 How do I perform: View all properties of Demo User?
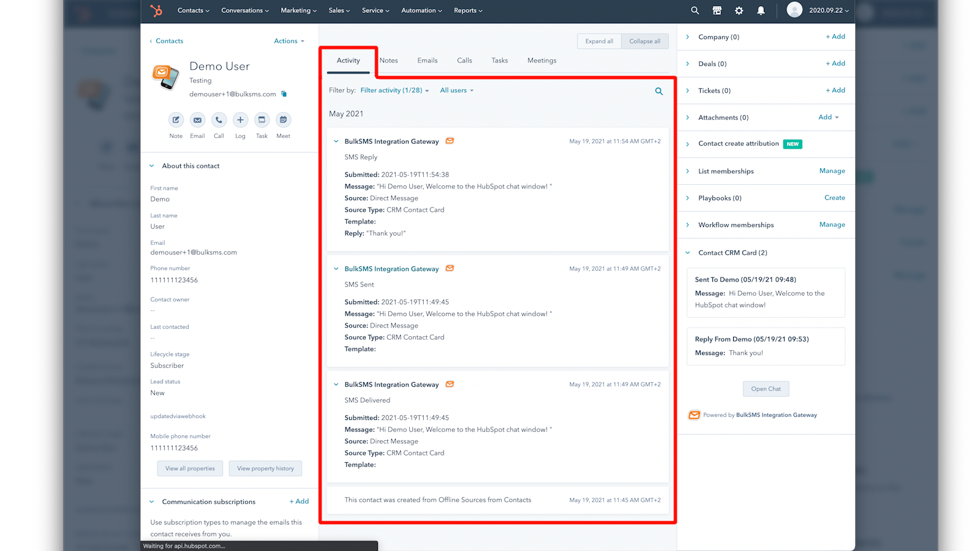[190, 468]
